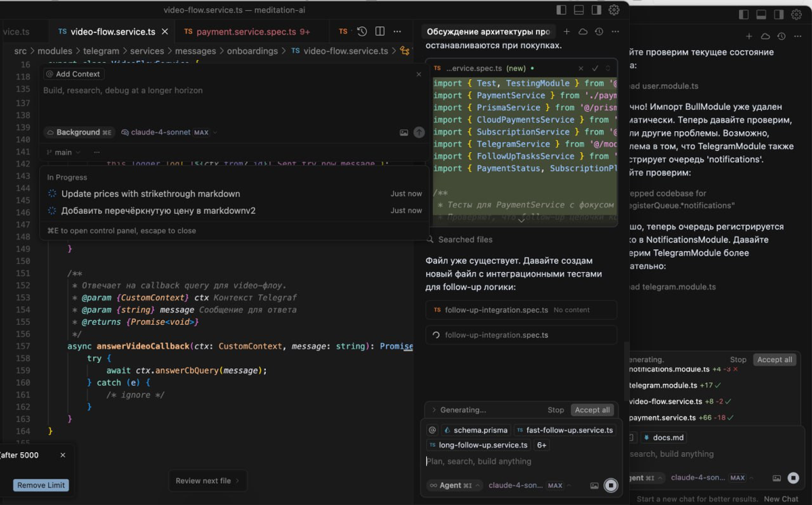Click Accept all in background window
Viewport: 812px width, 505px height.
(x=775, y=359)
